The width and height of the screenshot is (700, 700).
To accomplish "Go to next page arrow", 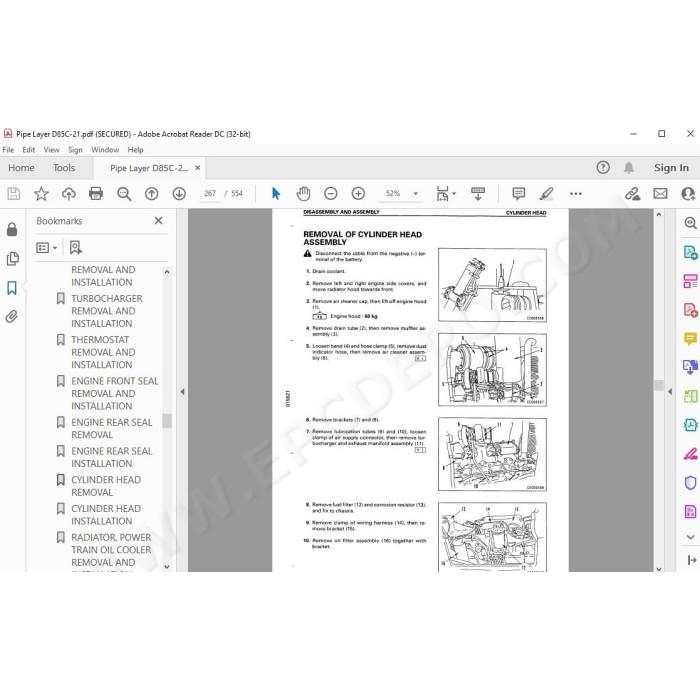I will tap(179, 193).
